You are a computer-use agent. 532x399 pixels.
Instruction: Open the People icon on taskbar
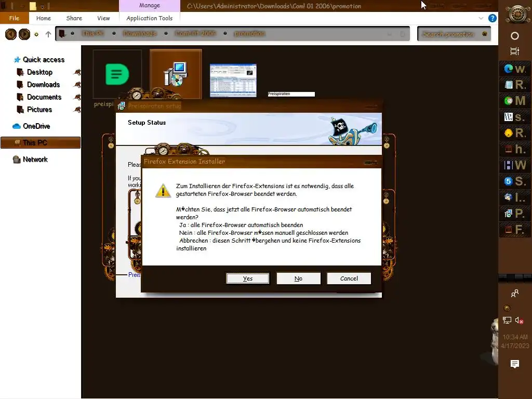click(x=515, y=293)
